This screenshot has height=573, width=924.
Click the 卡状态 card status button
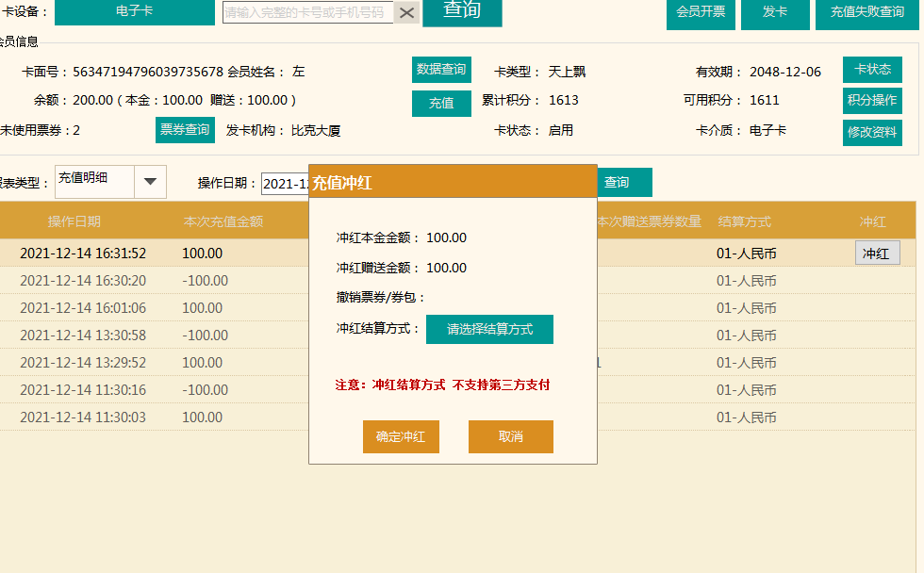click(x=872, y=70)
